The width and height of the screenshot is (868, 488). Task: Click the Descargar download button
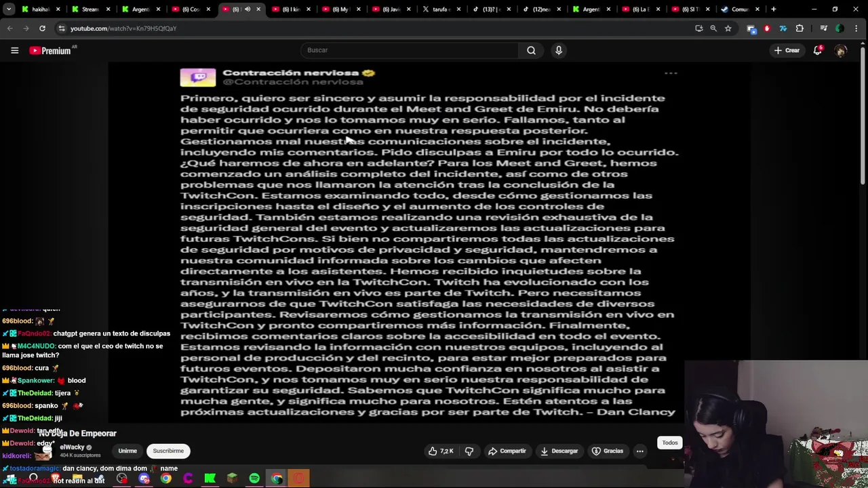point(559,451)
